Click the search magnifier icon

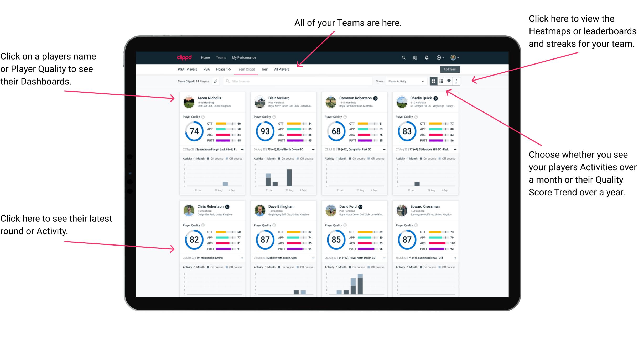(403, 57)
